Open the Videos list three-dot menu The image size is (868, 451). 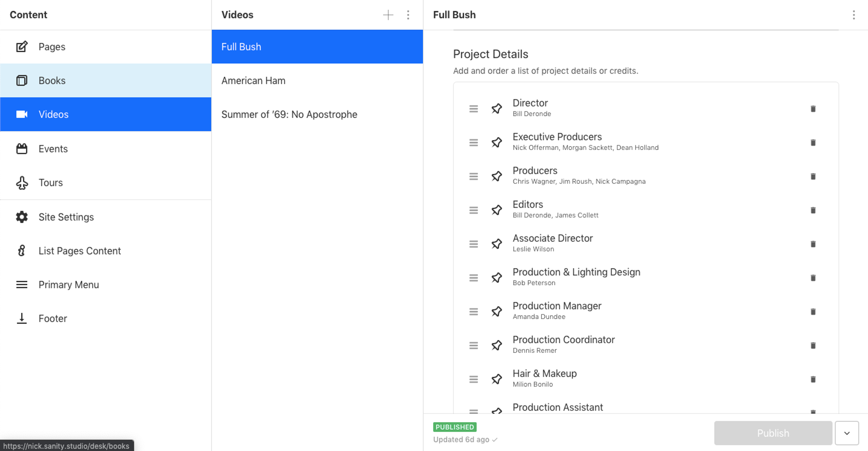coord(408,15)
